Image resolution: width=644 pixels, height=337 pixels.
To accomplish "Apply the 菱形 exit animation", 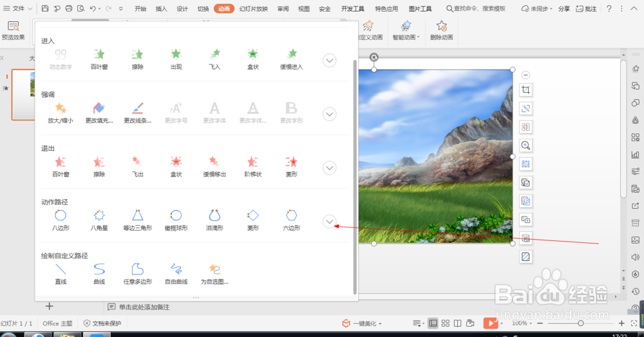I will click(292, 167).
